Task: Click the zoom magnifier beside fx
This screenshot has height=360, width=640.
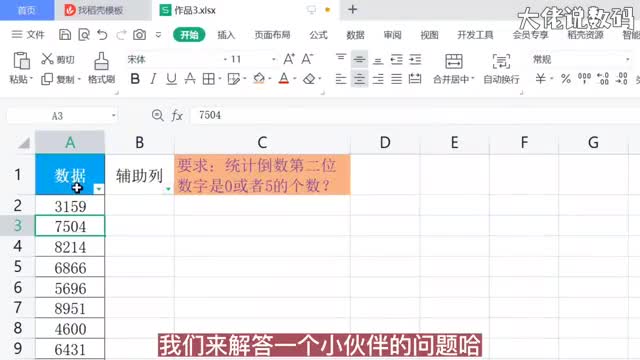Action: coord(158,116)
